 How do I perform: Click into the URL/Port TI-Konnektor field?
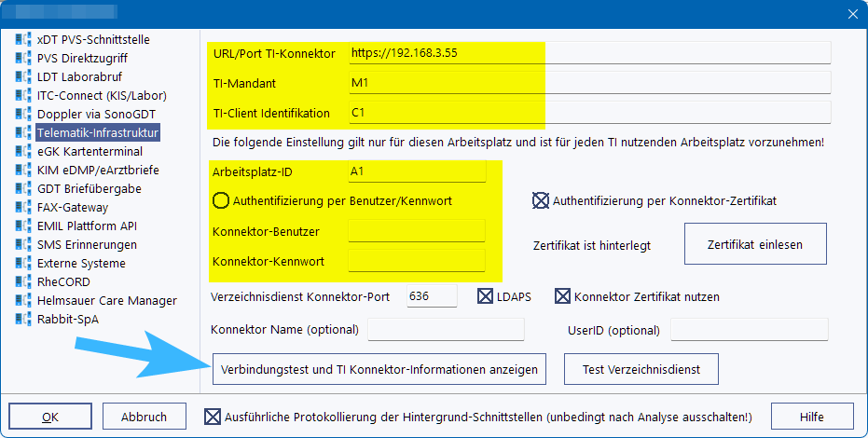click(x=587, y=53)
